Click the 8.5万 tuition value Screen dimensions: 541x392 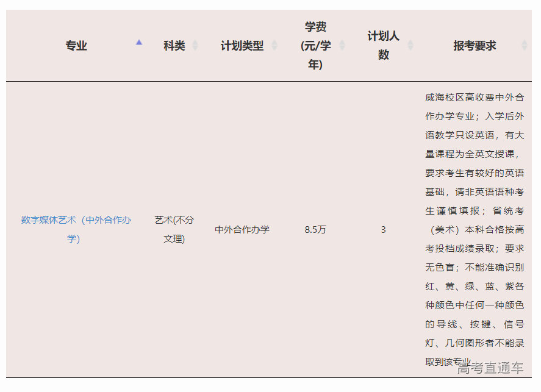[x=315, y=230]
